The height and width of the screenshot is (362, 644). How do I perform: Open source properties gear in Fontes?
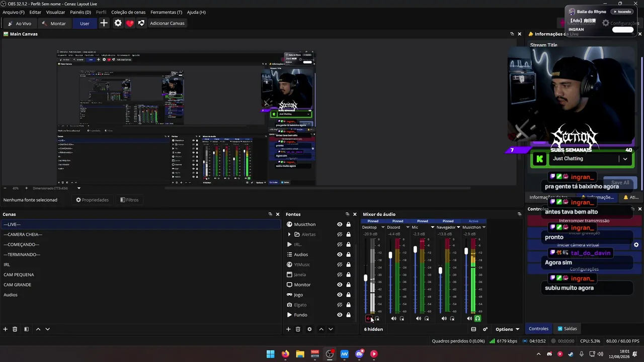click(x=309, y=329)
